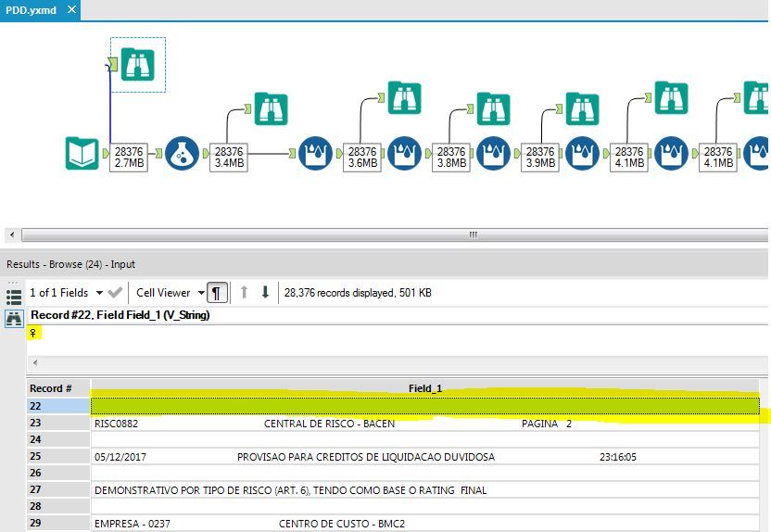Select the Input Data tool (book icon)

pyautogui.click(x=82, y=154)
